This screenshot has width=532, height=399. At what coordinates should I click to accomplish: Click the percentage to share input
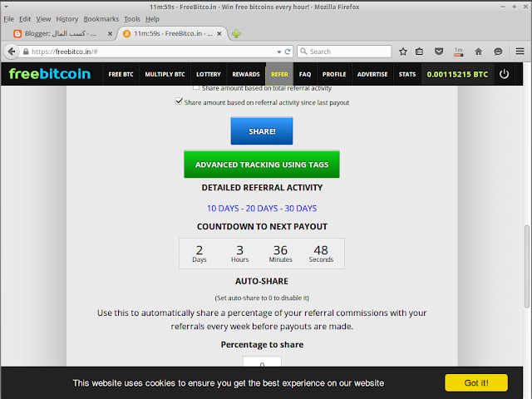(x=262, y=362)
